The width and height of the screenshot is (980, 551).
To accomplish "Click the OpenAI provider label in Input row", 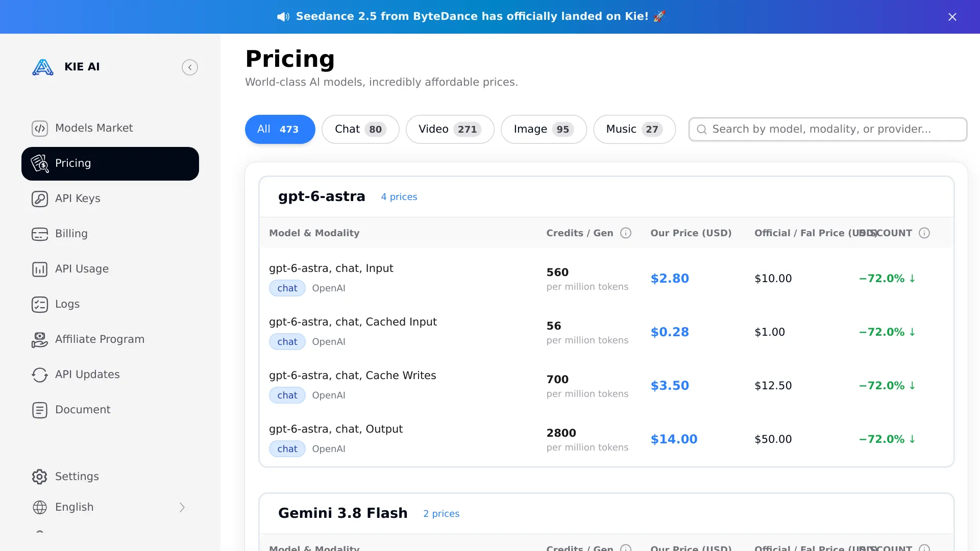I will 329,288.
